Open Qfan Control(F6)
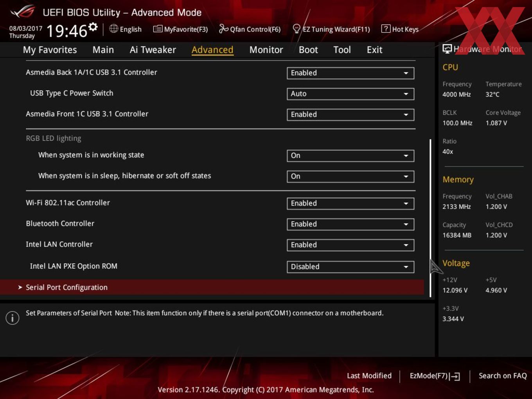Viewport: 532px width, 399px height. 250,29
